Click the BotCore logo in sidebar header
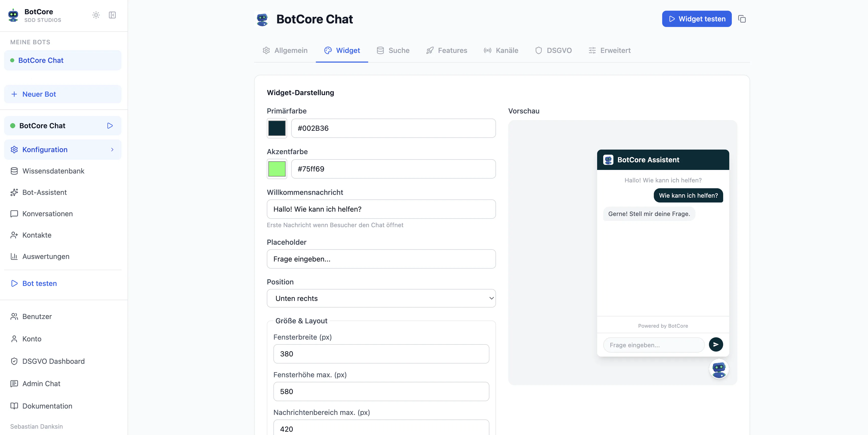The height and width of the screenshot is (435, 868). (x=13, y=15)
